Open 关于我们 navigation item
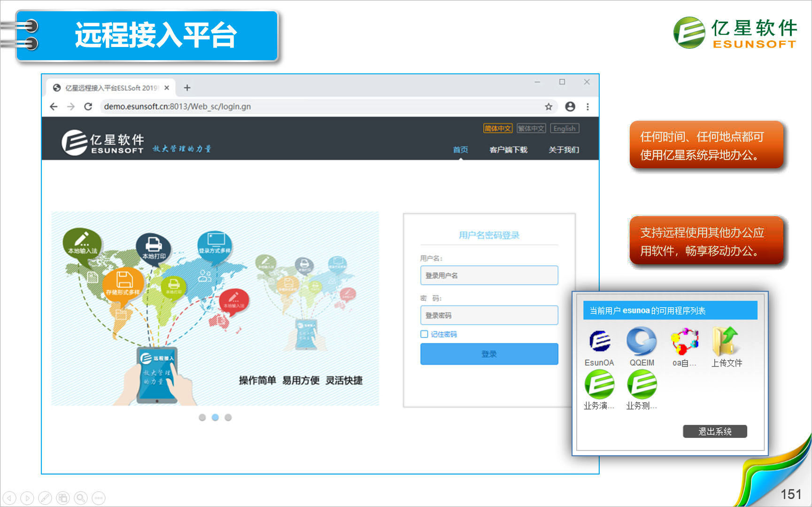This screenshot has height=507, width=812. [x=564, y=149]
